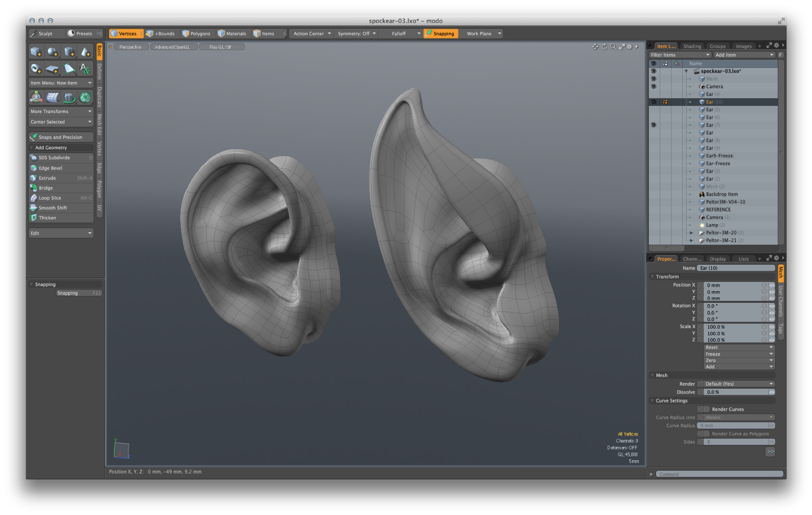Select the Pen polygon tool
The image size is (812, 515).
(x=69, y=68)
